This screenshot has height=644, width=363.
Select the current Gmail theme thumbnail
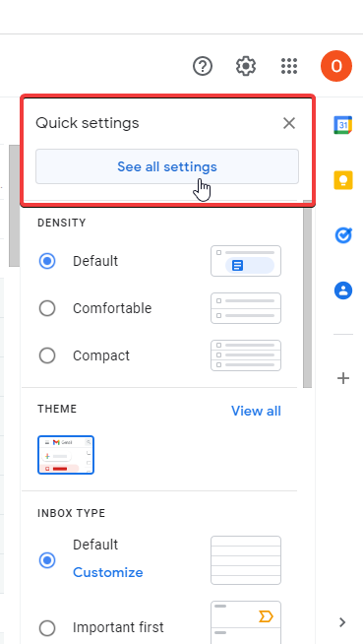[x=66, y=455]
